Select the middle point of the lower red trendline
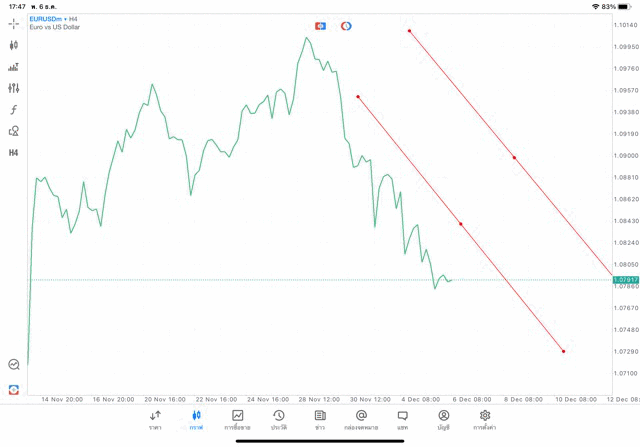The image size is (640, 447). [461, 224]
